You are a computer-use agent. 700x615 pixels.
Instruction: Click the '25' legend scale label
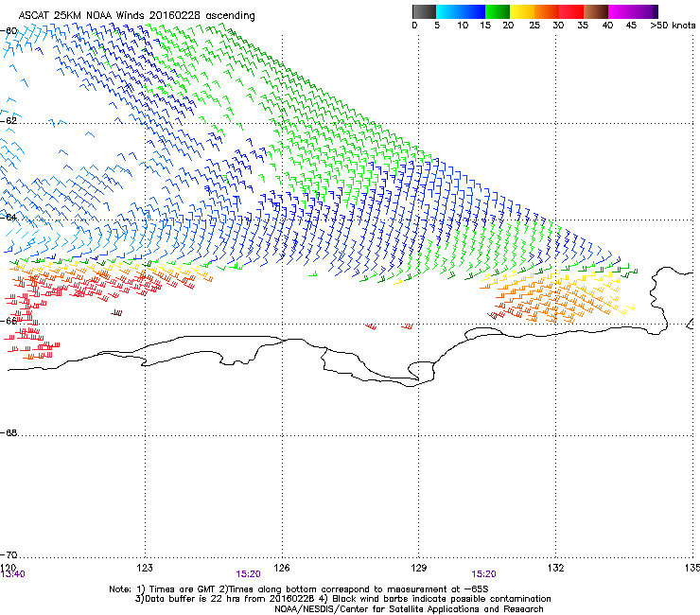pyautogui.click(x=534, y=26)
